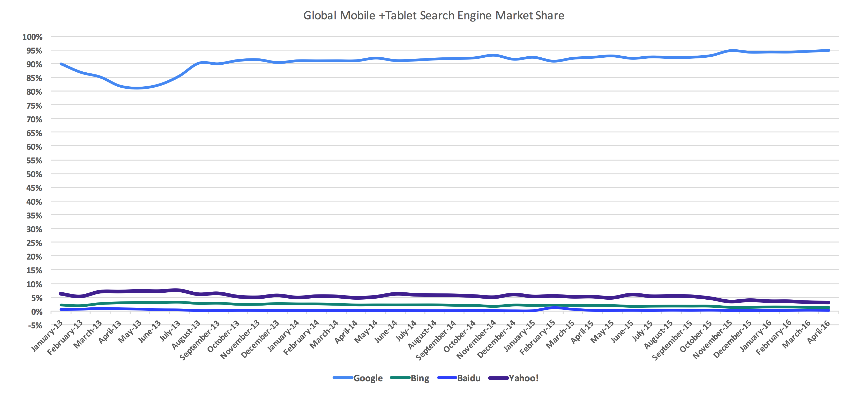Click the July-13 x-axis label
Viewport: 868px width, 394px height.
click(x=170, y=330)
